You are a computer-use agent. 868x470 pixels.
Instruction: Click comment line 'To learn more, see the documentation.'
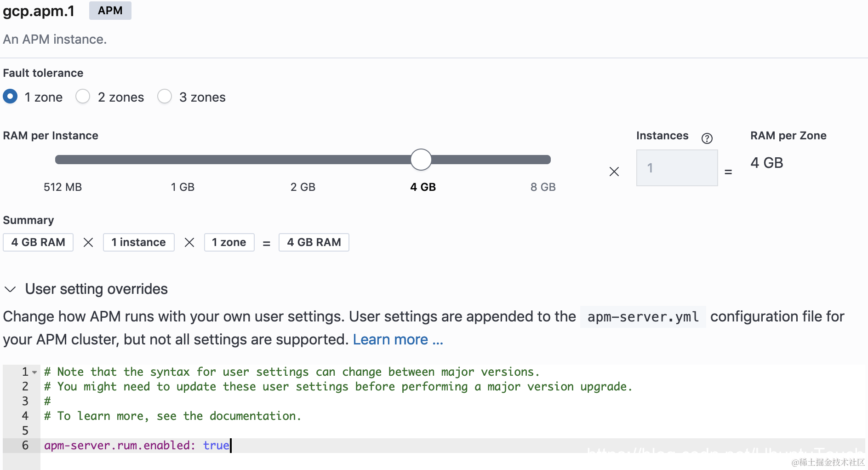pyautogui.click(x=172, y=416)
